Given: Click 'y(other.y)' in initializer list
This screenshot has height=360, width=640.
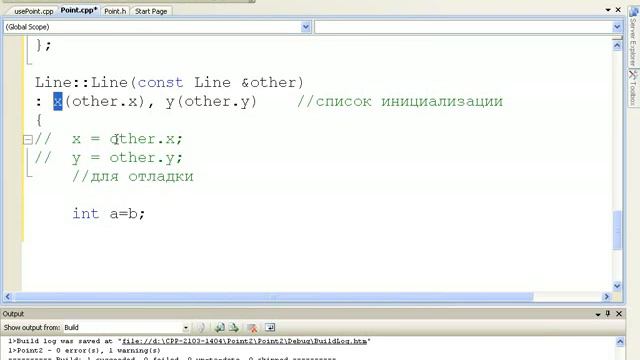Looking at the screenshot, I should click(x=211, y=101).
